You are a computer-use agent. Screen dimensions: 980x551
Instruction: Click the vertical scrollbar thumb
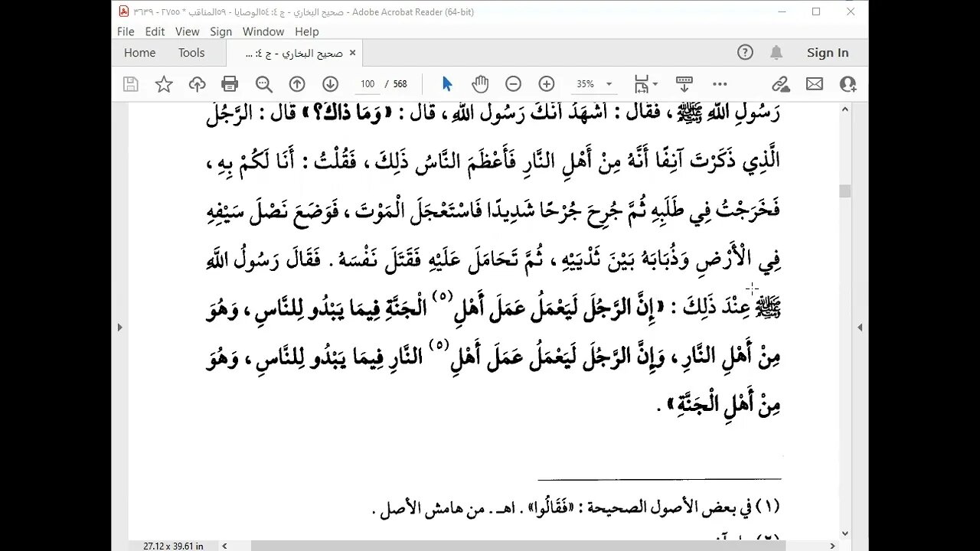coord(845,191)
